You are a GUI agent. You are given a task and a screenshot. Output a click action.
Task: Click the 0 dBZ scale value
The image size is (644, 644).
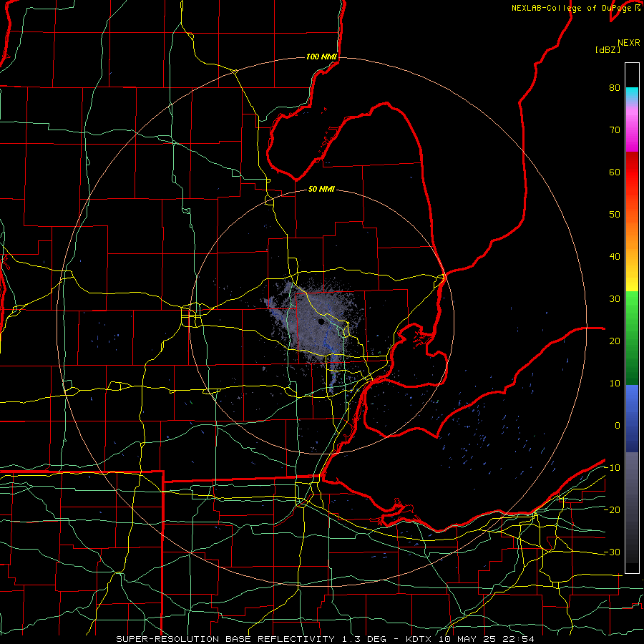pyautogui.click(x=618, y=426)
